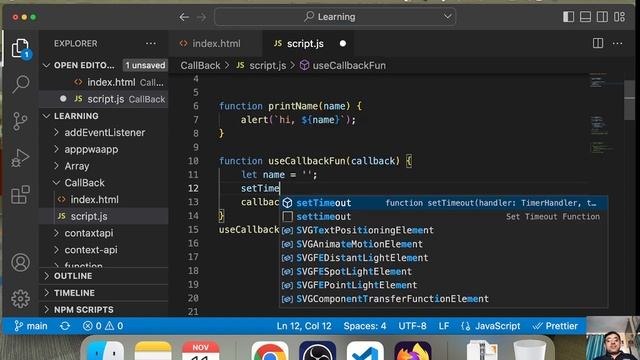Click Ln 12, Col 12 status item

coord(304,326)
